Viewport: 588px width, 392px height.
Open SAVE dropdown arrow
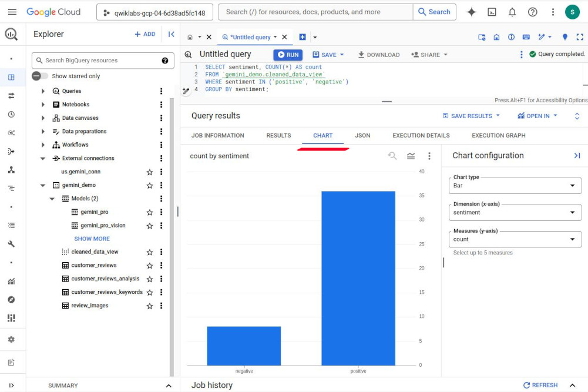pos(342,55)
